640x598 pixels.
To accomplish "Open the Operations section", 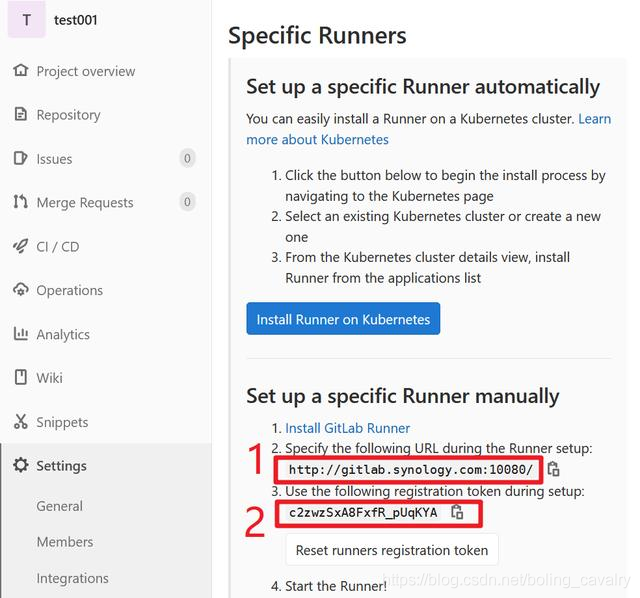I will click(x=70, y=291).
